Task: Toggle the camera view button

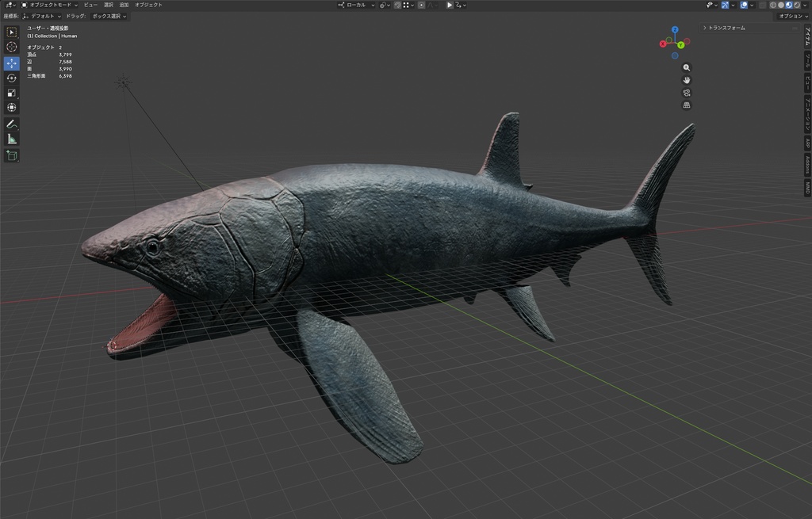Action: point(687,93)
